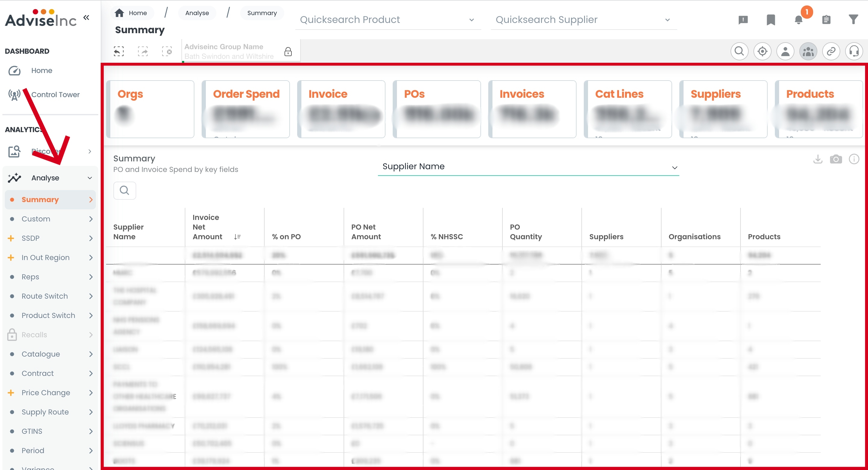Screen dimensions: 868x470
Task: Toggle lock on Adviseinc Group Name
Action: pyautogui.click(x=288, y=52)
